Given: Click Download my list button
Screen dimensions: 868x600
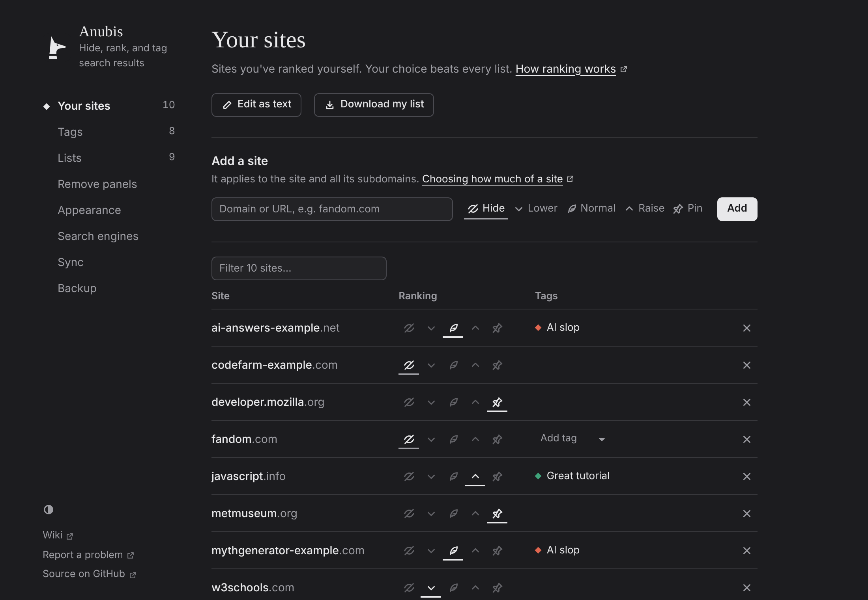Looking at the screenshot, I should [x=374, y=105].
